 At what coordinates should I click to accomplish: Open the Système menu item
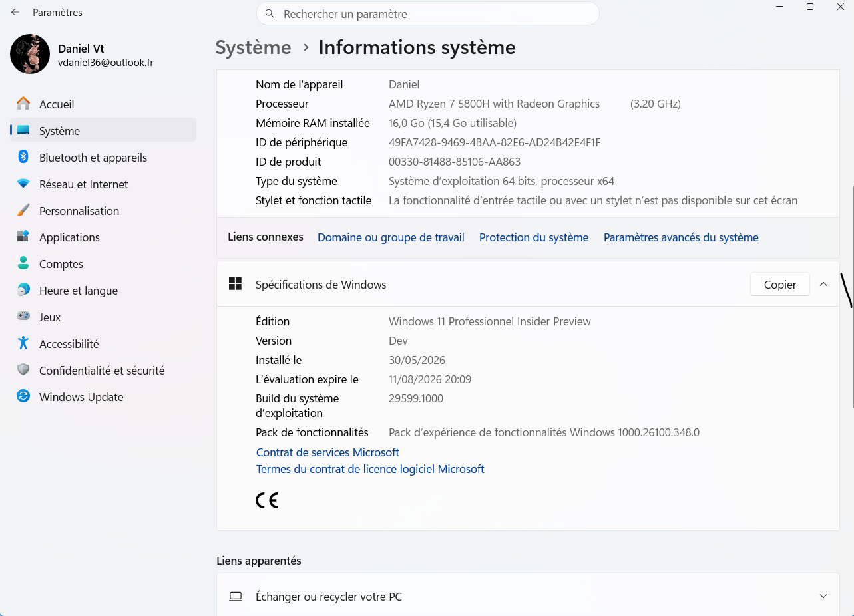103,130
